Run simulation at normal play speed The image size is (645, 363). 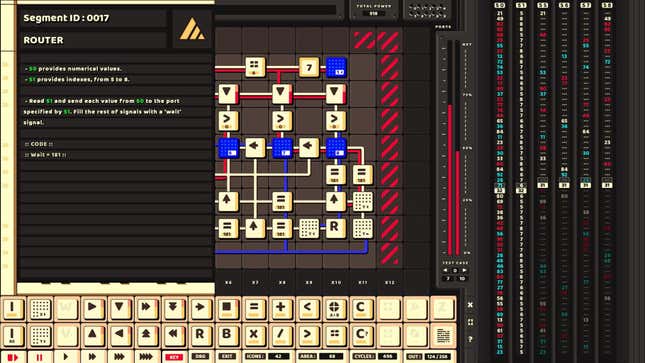[66, 357]
